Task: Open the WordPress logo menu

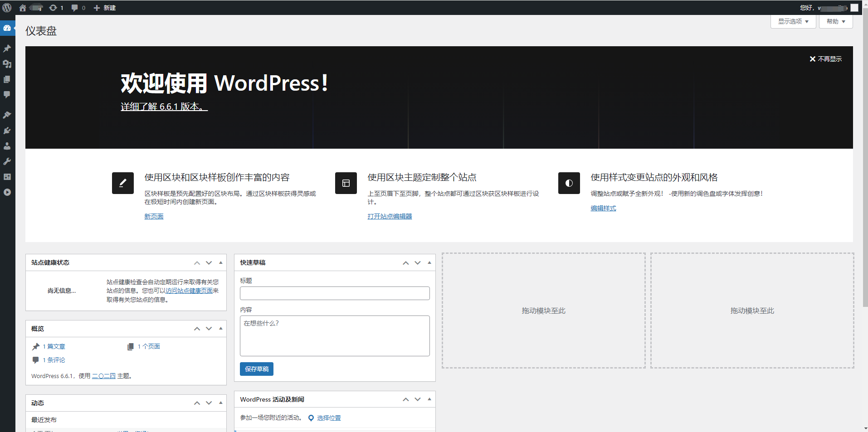Action: point(7,8)
